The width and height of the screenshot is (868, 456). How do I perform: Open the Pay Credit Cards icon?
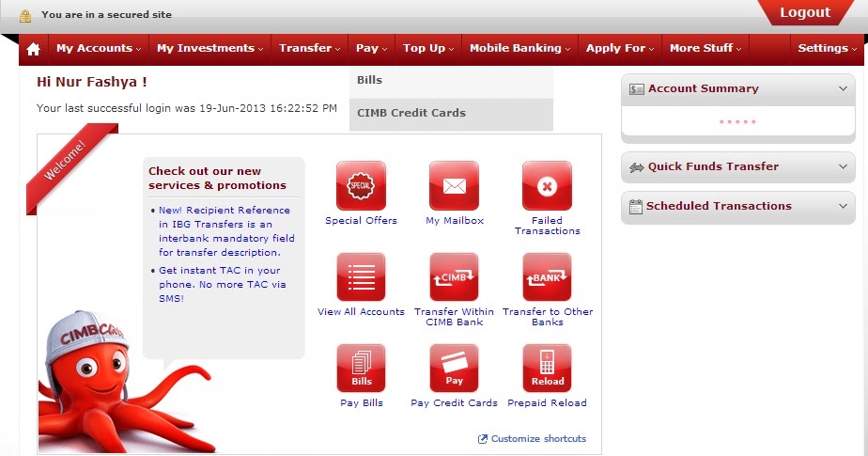point(454,369)
